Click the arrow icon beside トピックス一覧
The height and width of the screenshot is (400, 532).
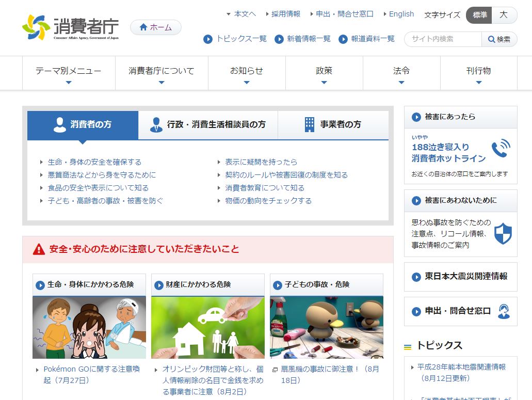(x=208, y=39)
